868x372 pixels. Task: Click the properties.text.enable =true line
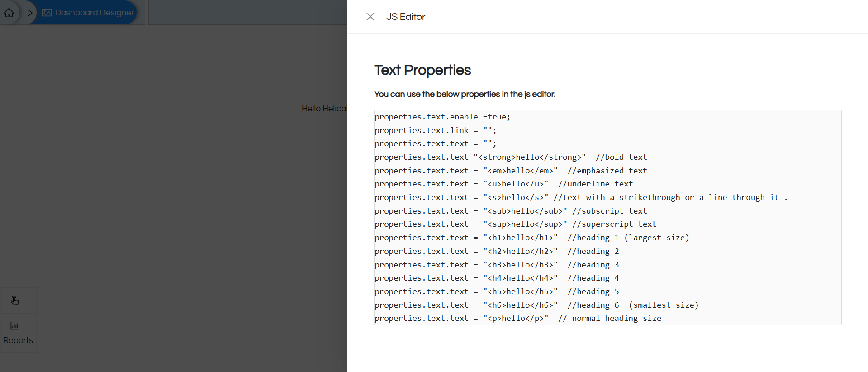(442, 117)
